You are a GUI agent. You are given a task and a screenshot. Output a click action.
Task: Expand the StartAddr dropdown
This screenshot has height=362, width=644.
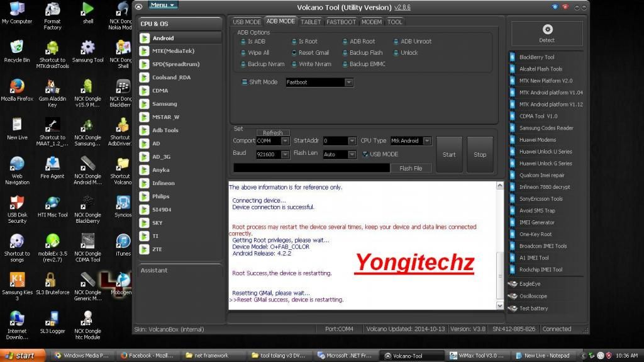(352, 140)
